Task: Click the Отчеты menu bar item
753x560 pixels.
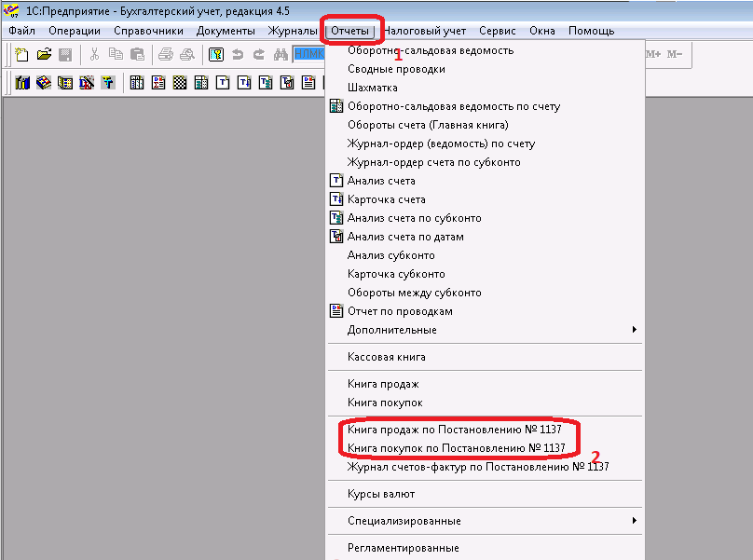Action: (x=350, y=31)
